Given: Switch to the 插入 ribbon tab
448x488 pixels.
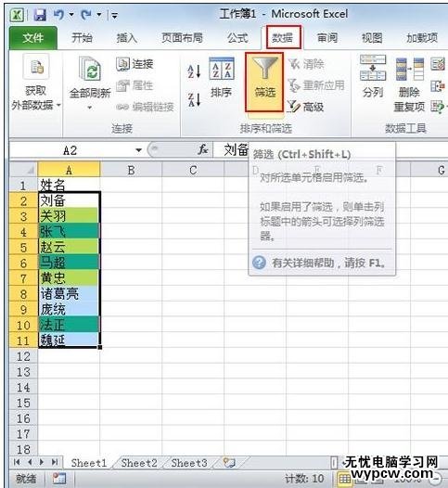Looking at the screenshot, I should pyautogui.click(x=127, y=38).
